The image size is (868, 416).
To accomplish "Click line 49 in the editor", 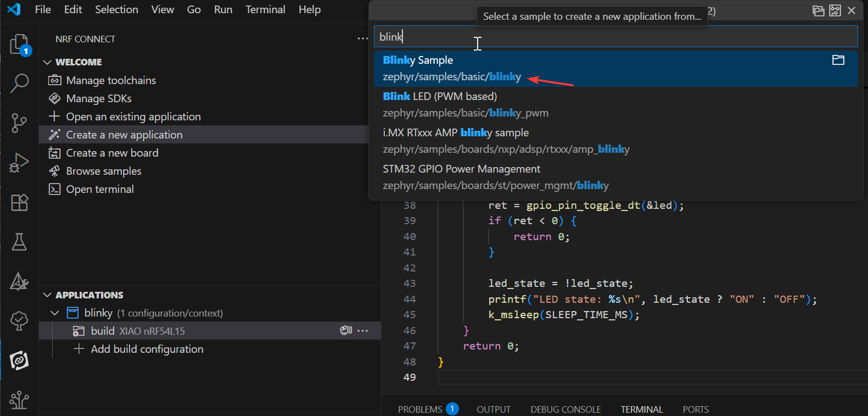I will [x=652, y=378].
